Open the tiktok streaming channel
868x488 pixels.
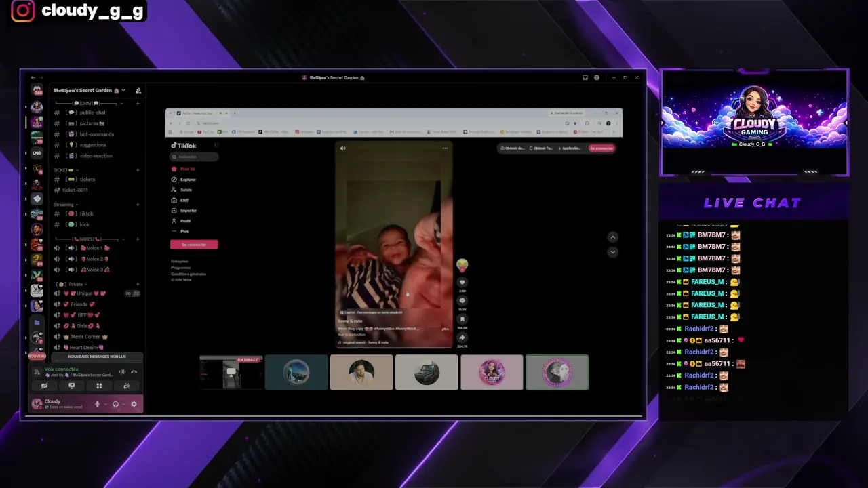pos(85,214)
